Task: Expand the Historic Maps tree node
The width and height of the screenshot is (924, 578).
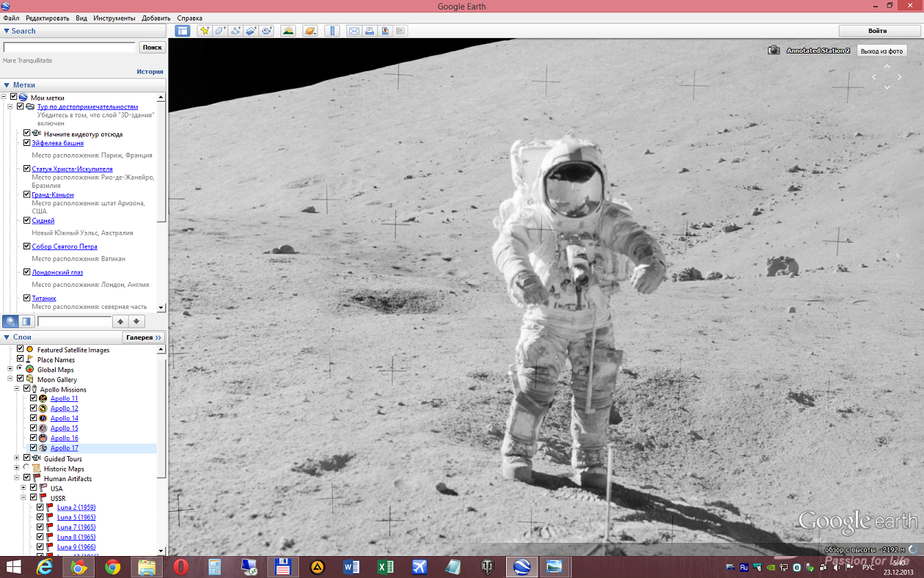Action: 16,468
